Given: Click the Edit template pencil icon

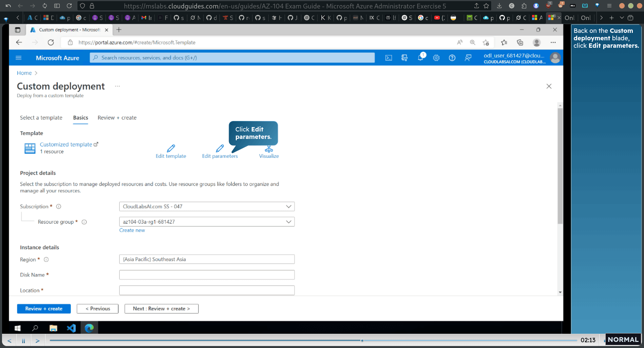Looking at the screenshot, I should (171, 148).
